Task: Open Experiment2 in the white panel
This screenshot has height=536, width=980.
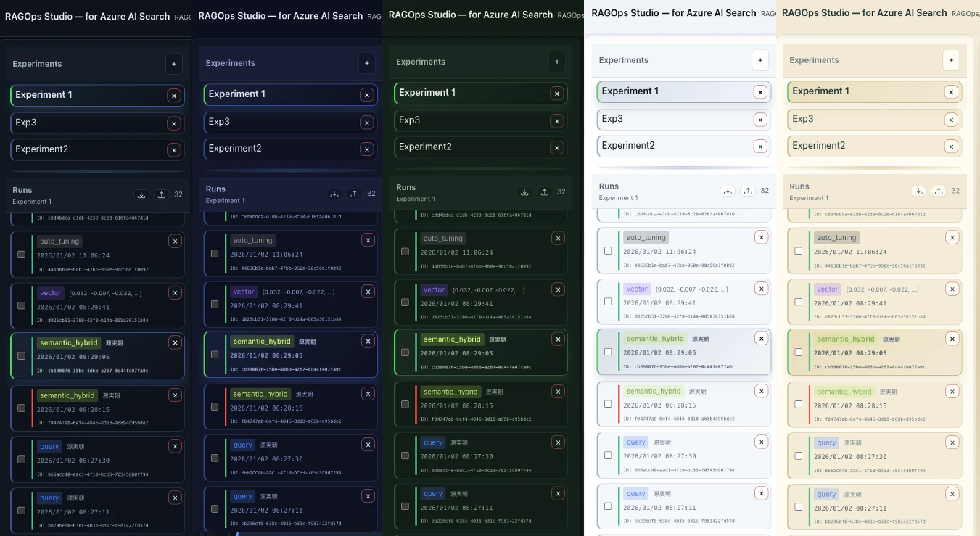Action: (x=684, y=146)
